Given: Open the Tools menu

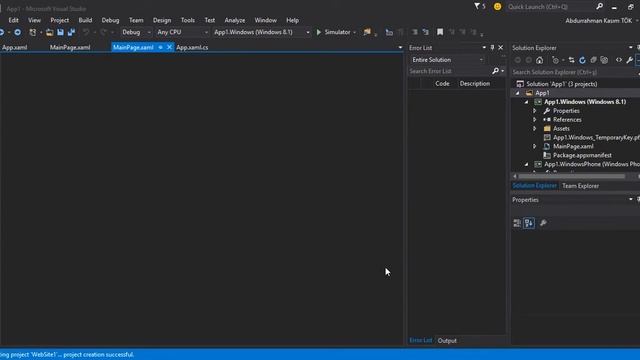Looking at the screenshot, I should tap(188, 20).
